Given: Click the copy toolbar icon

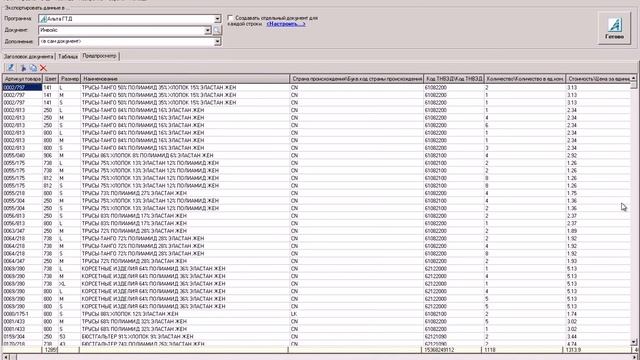Looking at the screenshot, I should [x=33, y=68].
